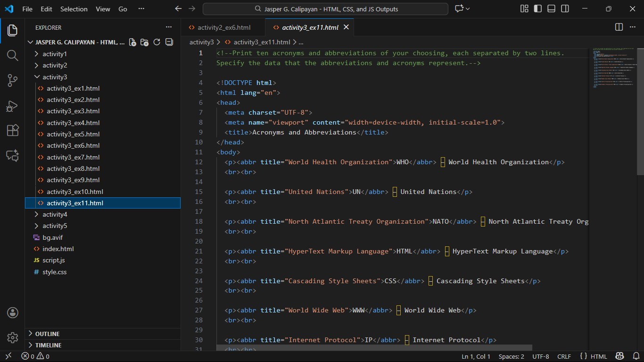Collapse all folders in Explorer
The image size is (644, 362).
click(x=169, y=42)
